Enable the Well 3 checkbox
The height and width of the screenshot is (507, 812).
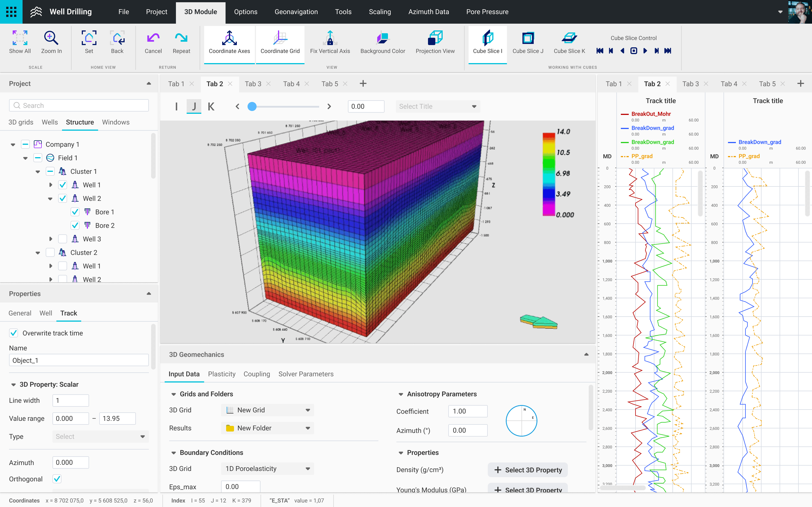point(63,239)
